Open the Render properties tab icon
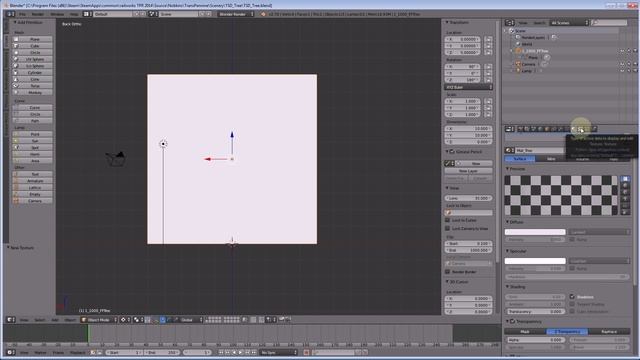Viewport: 640px width, 360px height. click(520, 129)
